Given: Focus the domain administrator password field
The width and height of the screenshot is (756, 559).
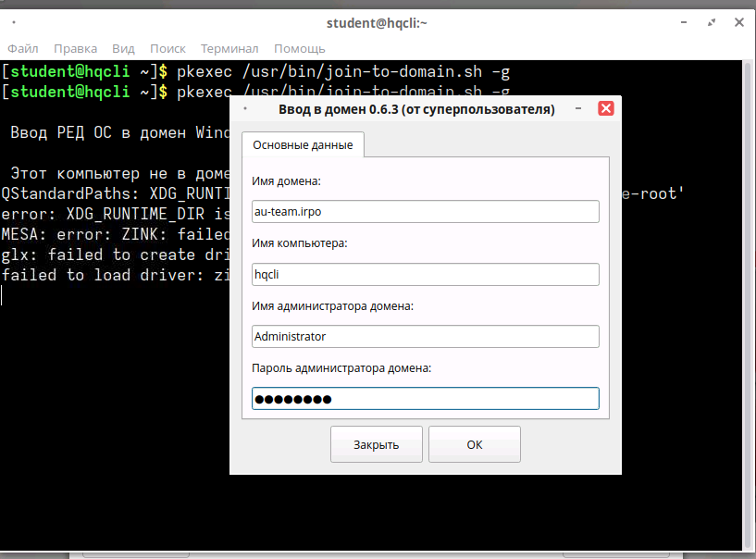Looking at the screenshot, I should click(425, 398).
